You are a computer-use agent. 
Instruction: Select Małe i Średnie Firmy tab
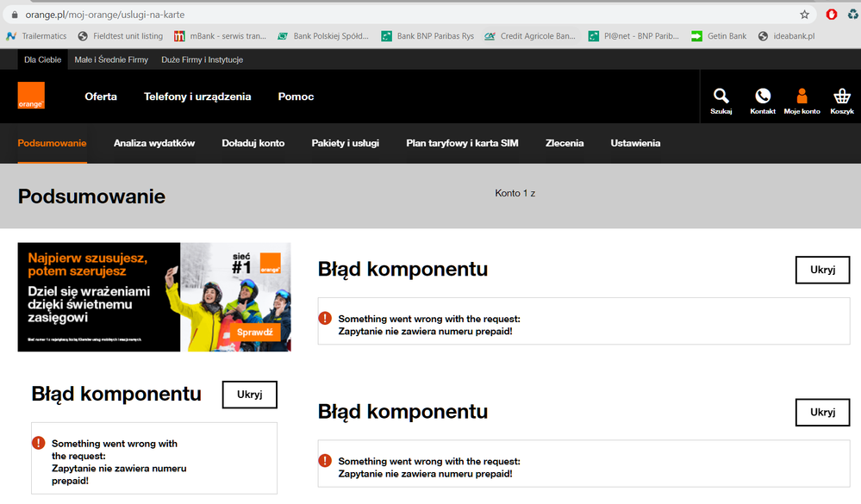pos(111,59)
